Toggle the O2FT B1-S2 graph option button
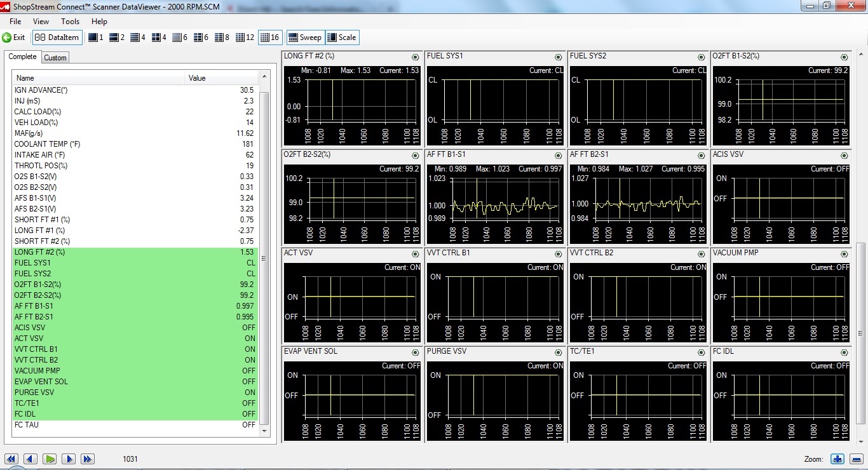Viewport: 868px width, 470px height. point(844,57)
